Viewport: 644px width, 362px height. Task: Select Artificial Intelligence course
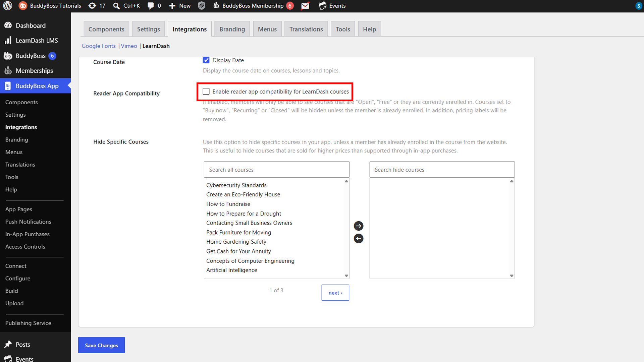coord(231,270)
